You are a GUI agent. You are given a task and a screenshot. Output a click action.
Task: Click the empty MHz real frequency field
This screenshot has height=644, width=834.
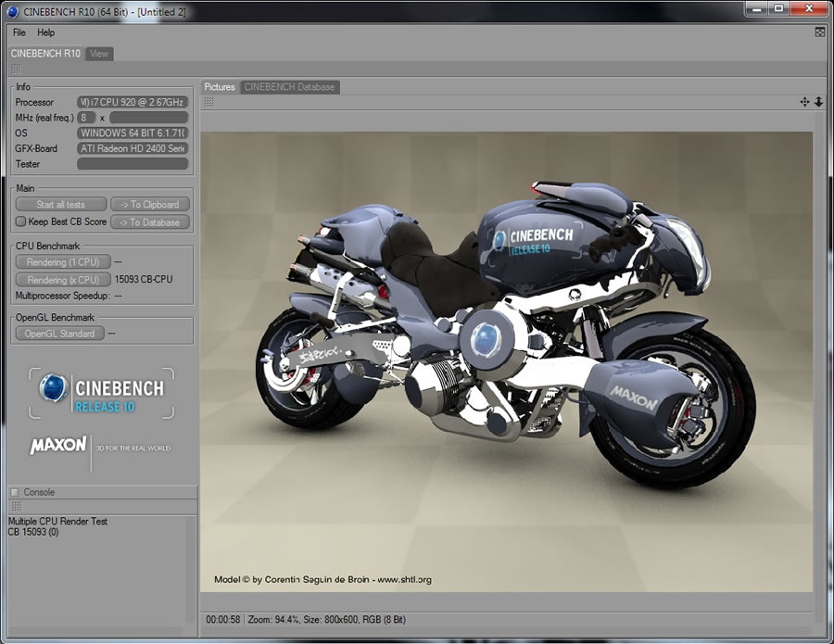[x=149, y=118]
